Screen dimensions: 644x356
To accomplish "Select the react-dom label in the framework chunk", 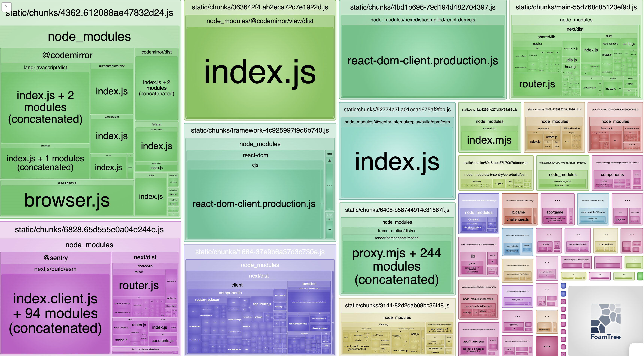I will pyautogui.click(x=255, y=155).
